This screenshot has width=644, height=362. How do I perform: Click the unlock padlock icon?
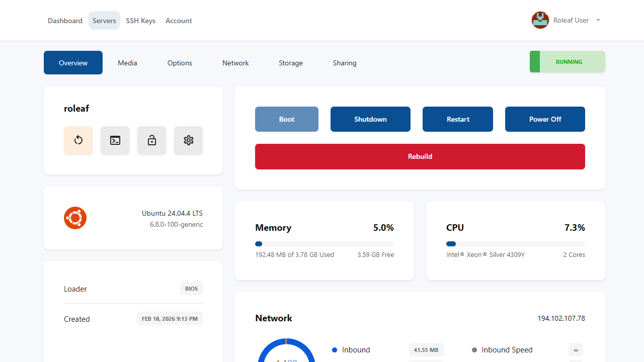click(151, 140)
